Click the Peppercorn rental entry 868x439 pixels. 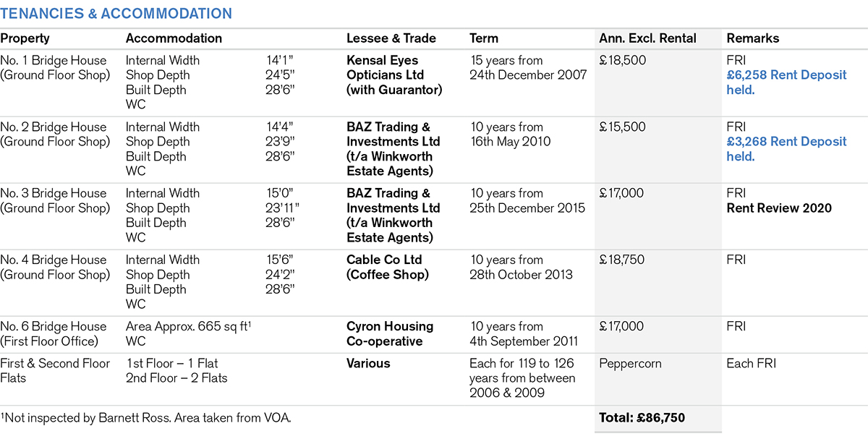[630, 363]
